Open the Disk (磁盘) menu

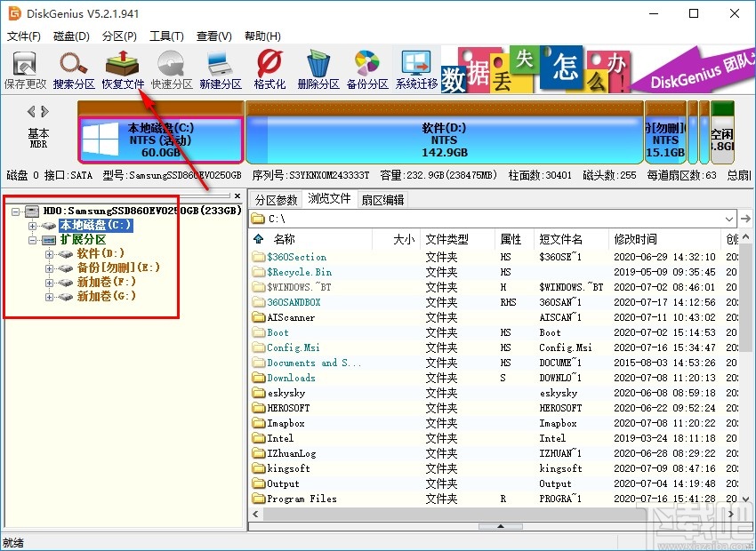(71, 36)
